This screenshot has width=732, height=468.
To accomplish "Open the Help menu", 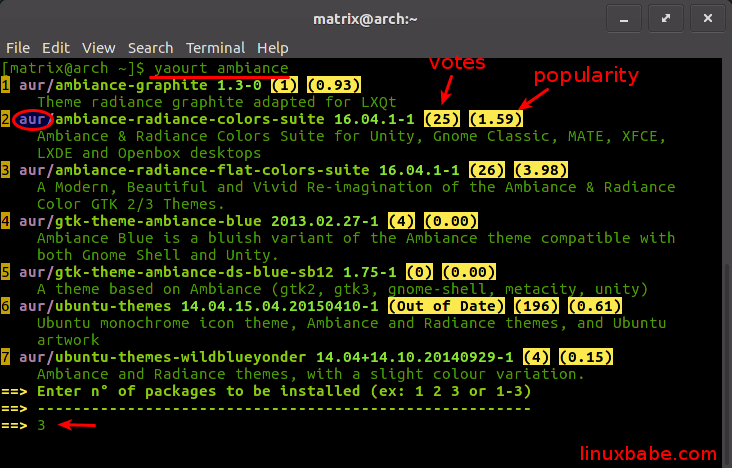I will (272, 47).
